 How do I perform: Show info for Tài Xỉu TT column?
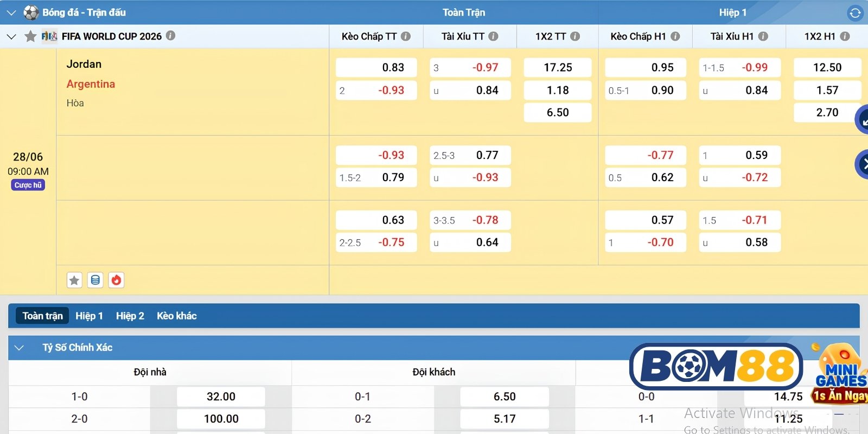[493, 36]
